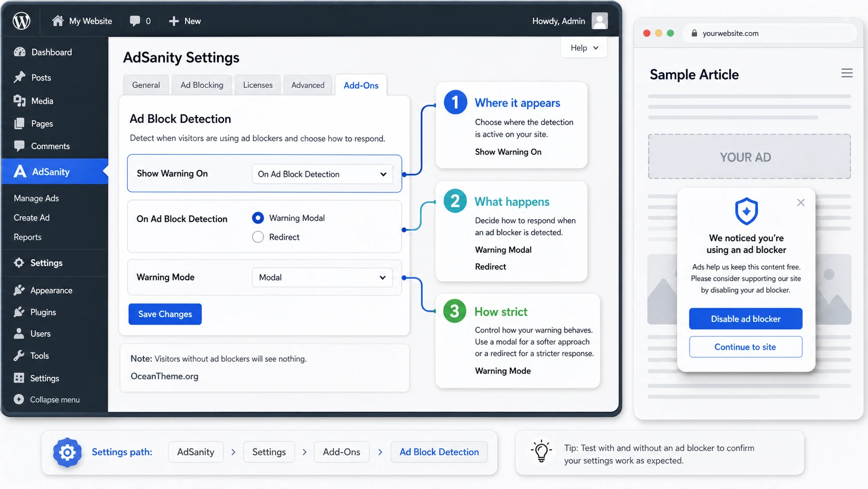Click Settings in the settings path breadcrumb
The width and height of the screenshot is (868, 489).
[269, 452]
